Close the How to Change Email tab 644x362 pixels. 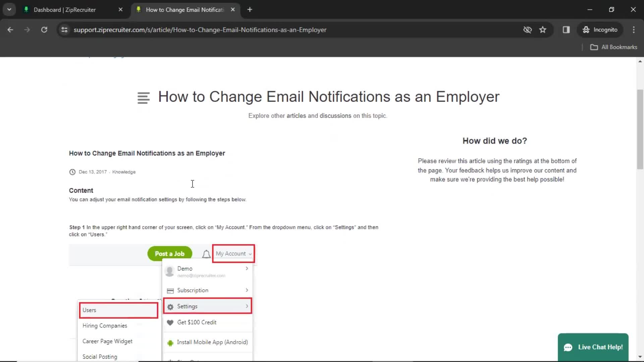click(x=233, y=10)
